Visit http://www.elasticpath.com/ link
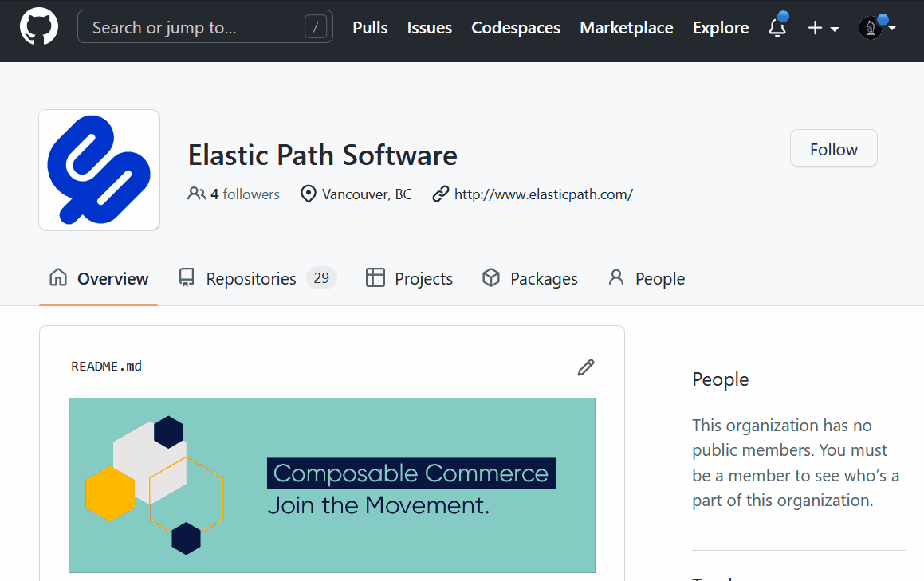 click(544, 194)
